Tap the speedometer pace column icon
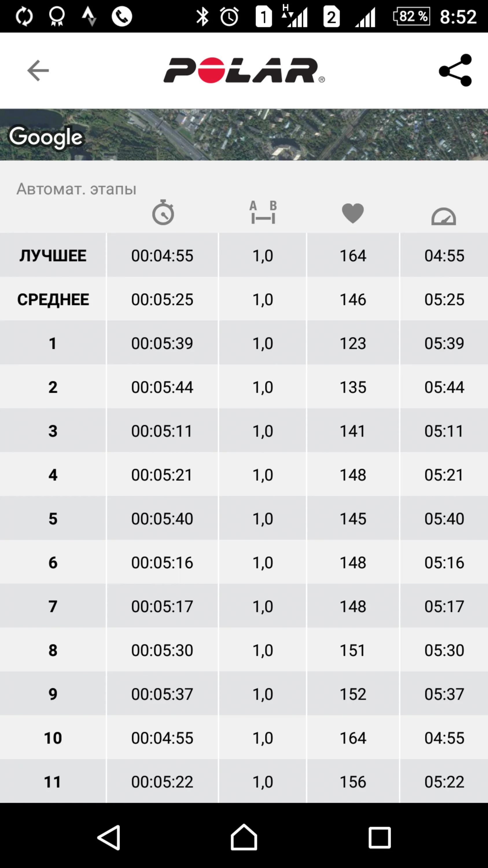The width and height of the screenshot is (488, 868). 443,216
